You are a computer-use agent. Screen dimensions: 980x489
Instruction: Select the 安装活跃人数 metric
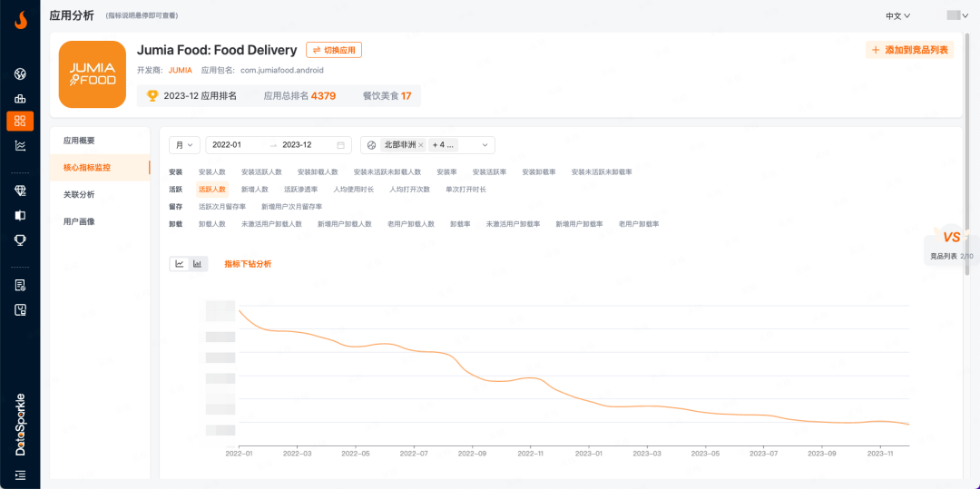[x=261, y=171]
